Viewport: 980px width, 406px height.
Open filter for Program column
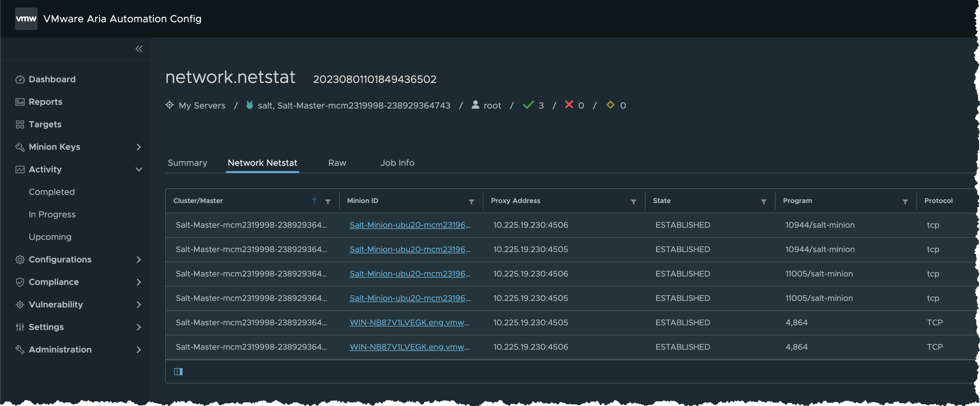(x=905, y=202)
